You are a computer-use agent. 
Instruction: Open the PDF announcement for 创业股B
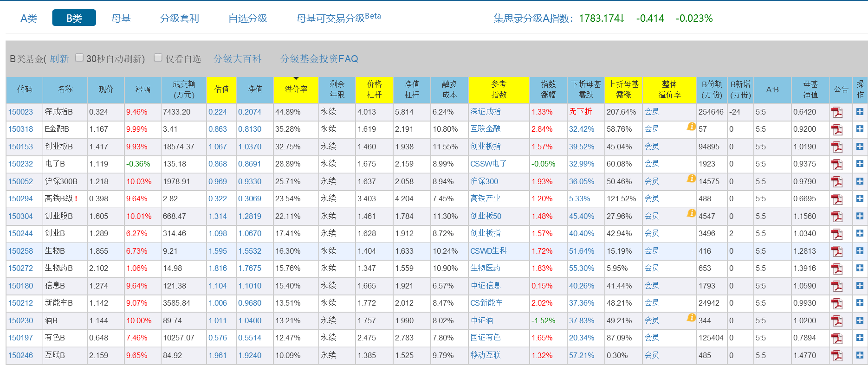point(837,217)
